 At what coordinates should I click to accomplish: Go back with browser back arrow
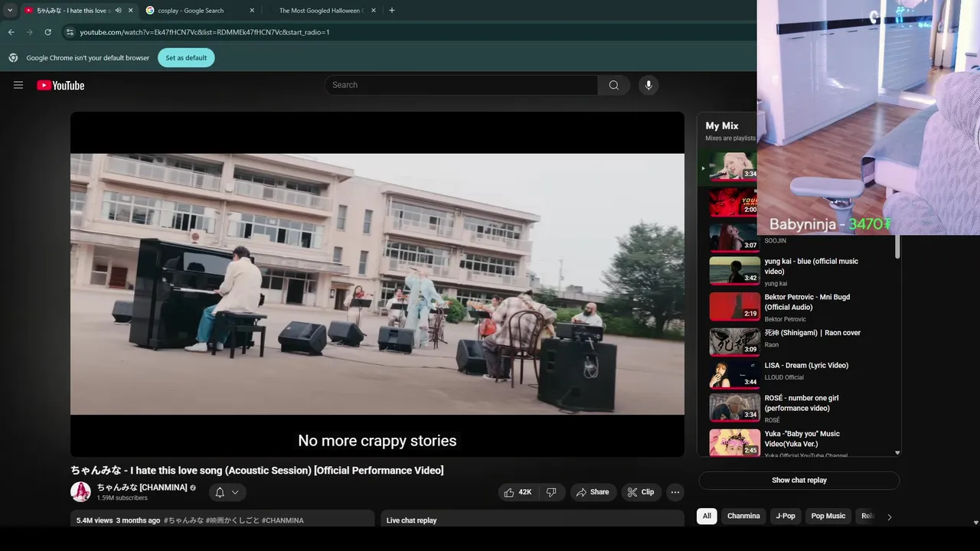pyautogui.click(x=11, y=32)
